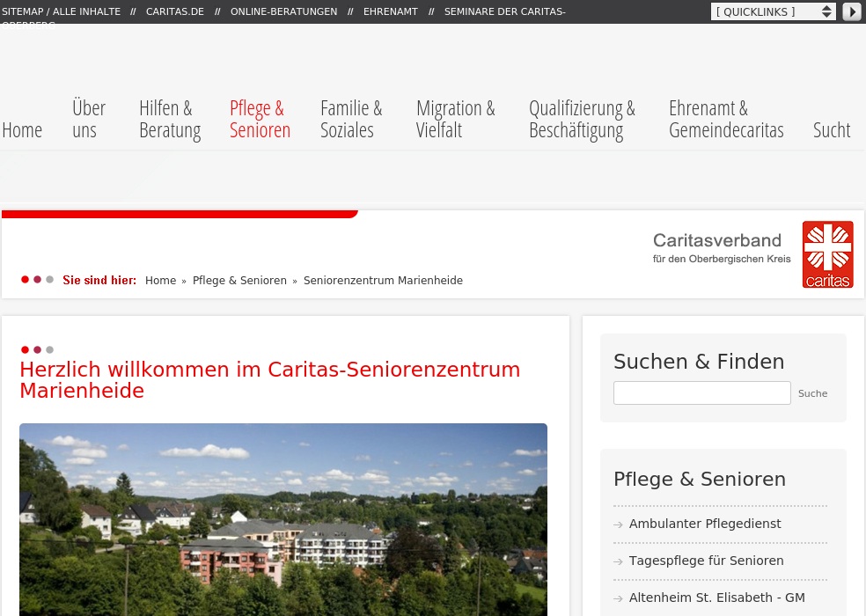The height and width of the screenshot is (616, 866).
Task: Select Home in the main navigation
Action: click(x=22, y=128)
